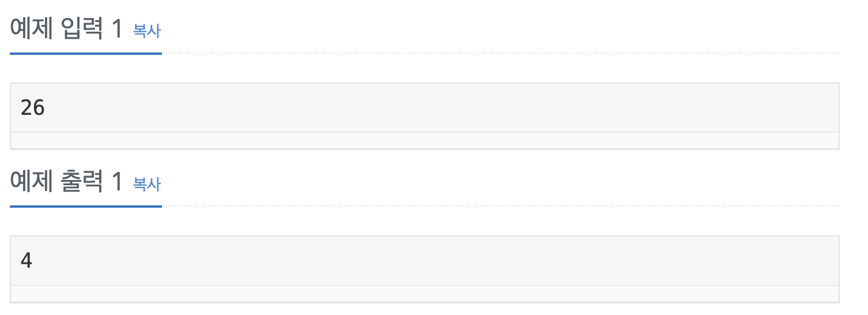The image size is (868, 315).
Task: Click inside the sample input box
Action: pyautogui.click(x=425, y=108)
